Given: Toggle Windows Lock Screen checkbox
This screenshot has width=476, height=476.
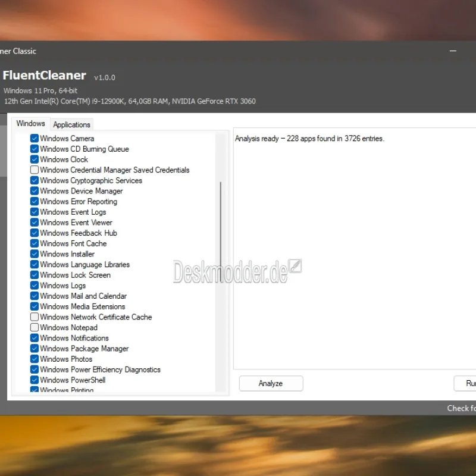Looking at the screenshot, I should point(35,275).
